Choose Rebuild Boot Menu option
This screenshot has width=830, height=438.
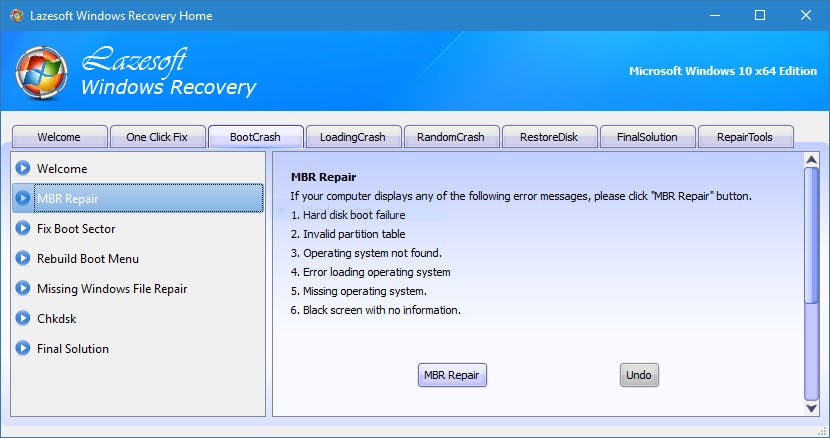[x=138, y=258]
